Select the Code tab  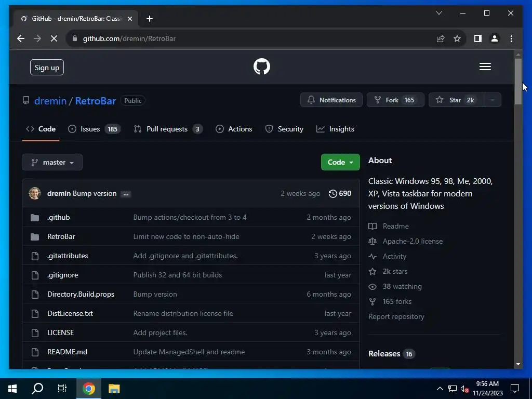(41, 129)
